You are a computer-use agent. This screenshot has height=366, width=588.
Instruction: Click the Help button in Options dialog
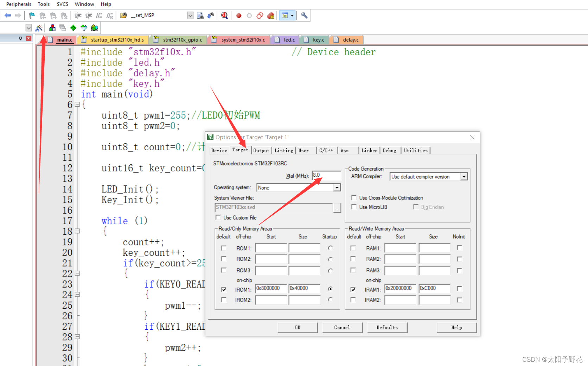(x=456, y=328)
